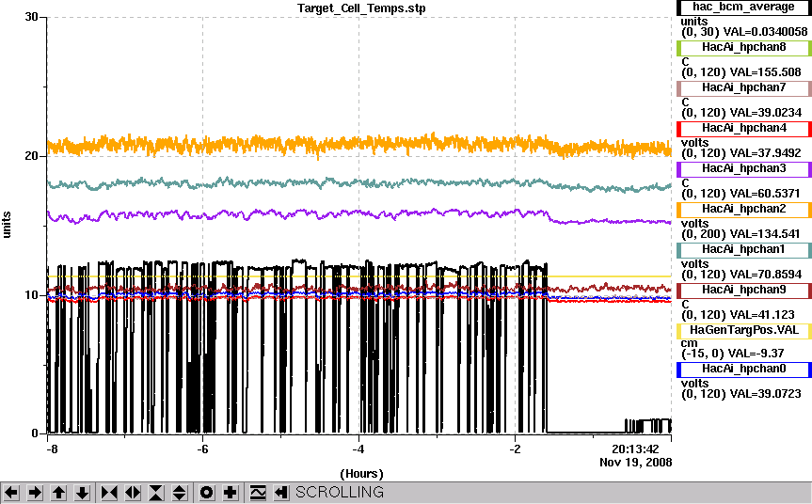Pan the graph down with the down arrow

pos(82,492)
